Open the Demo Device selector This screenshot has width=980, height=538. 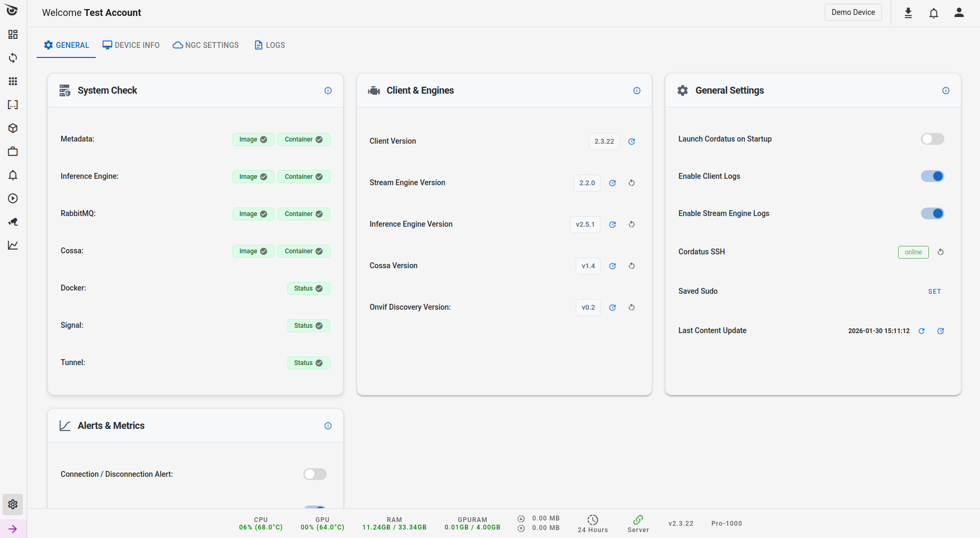tap(853, 12)
